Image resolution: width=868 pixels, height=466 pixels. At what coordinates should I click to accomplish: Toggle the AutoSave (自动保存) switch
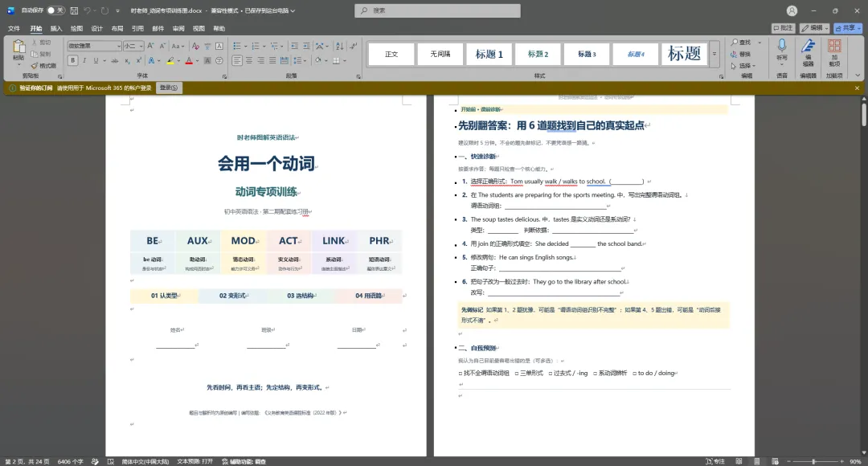(x=55, y=10)
